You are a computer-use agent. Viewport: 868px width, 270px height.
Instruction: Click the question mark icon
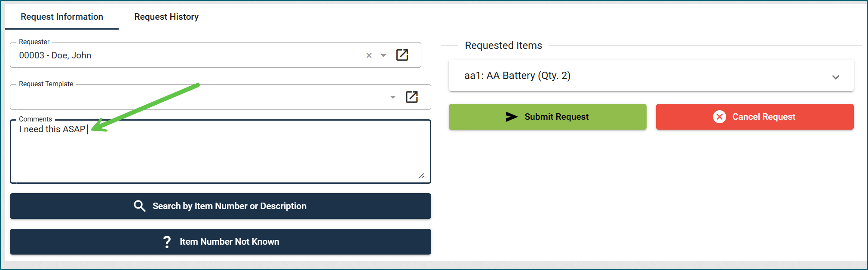click(x=167, y=242)
